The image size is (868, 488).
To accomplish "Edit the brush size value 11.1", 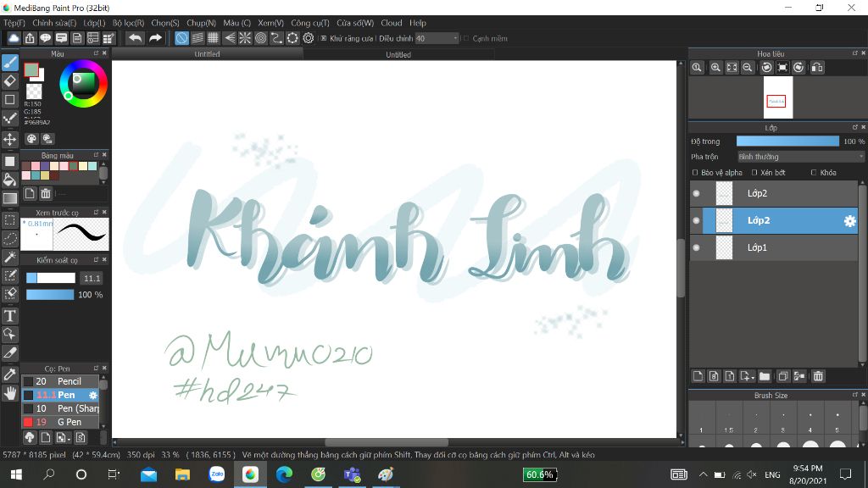I will pyautogui.click(x=92, y=278).
